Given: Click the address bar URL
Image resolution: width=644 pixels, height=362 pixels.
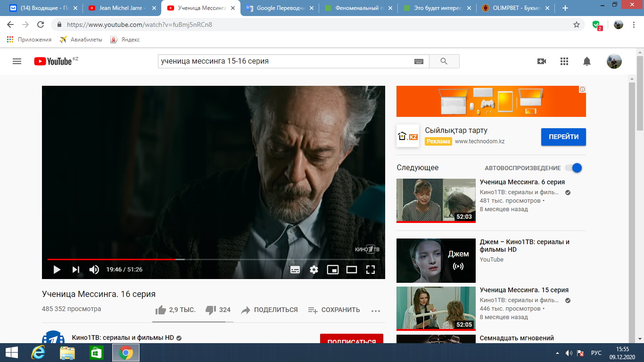Looking at the screenshot, I should point(140,25).
